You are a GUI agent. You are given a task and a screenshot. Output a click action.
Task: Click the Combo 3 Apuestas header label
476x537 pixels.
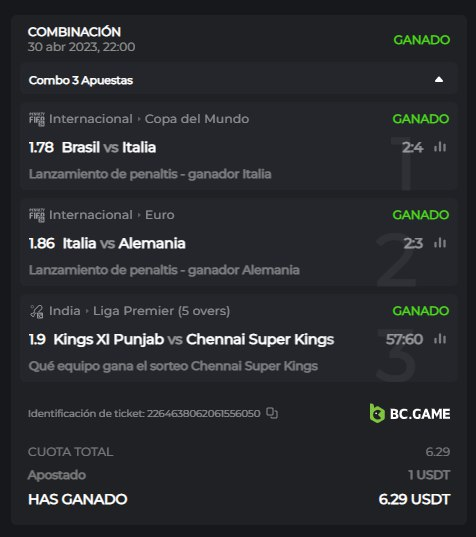81,80
